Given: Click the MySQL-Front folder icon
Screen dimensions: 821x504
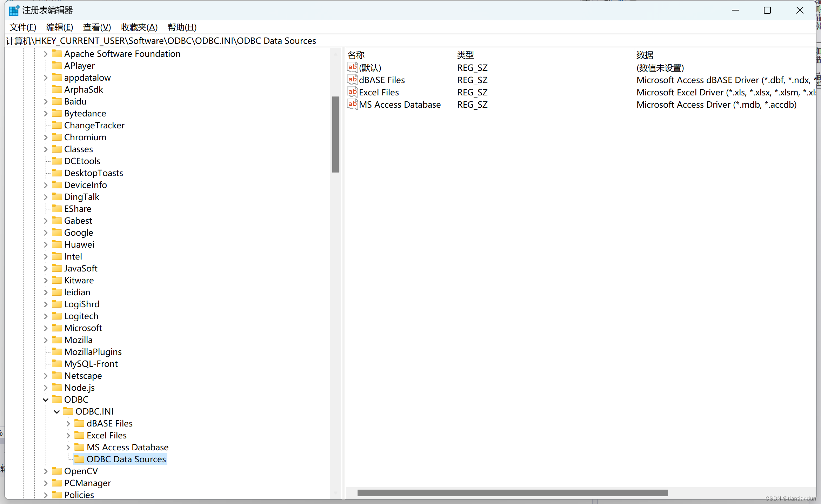Looking at the screenshot, I should pyautogui.click(x=57, y=364).
